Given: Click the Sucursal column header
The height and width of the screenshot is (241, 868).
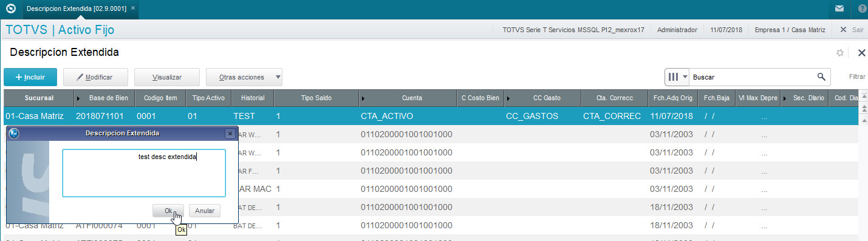Looking at the screenshot, I should (x=39, y=98).
